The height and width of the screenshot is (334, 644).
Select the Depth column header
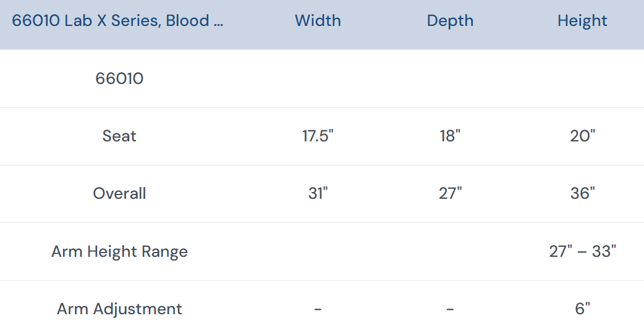pos(450,21)
